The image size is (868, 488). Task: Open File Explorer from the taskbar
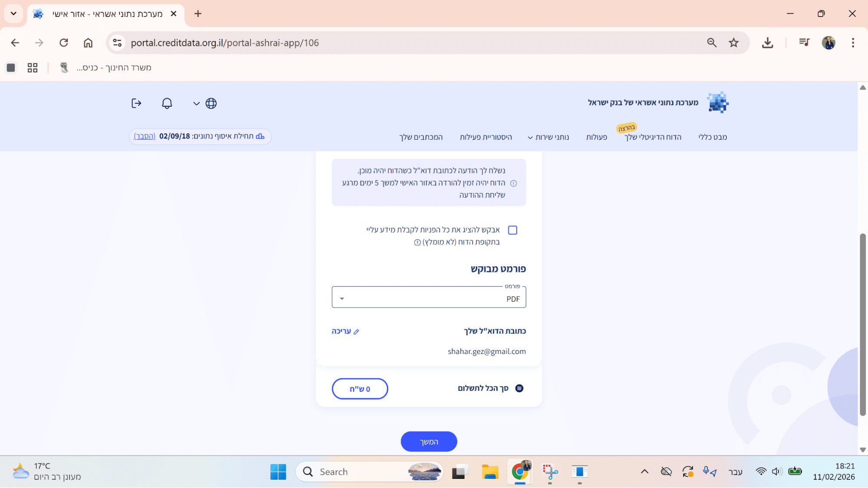click(x=490, y=472)
